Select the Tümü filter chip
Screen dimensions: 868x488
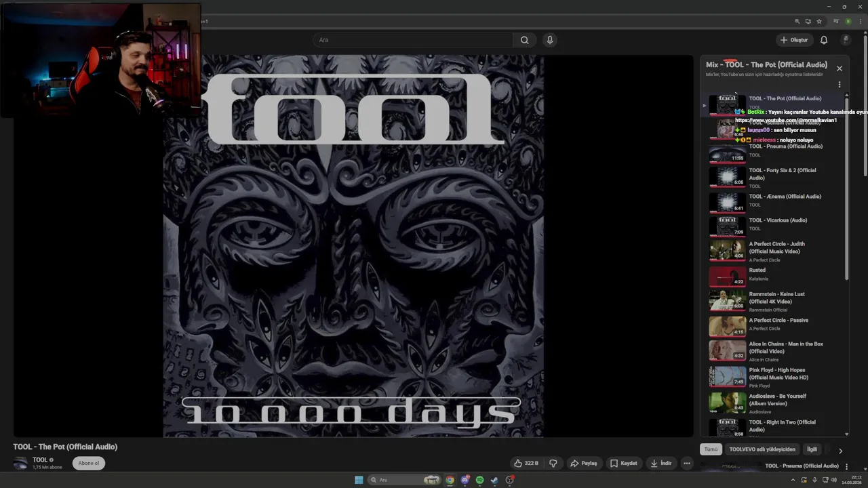coord(711,449)
